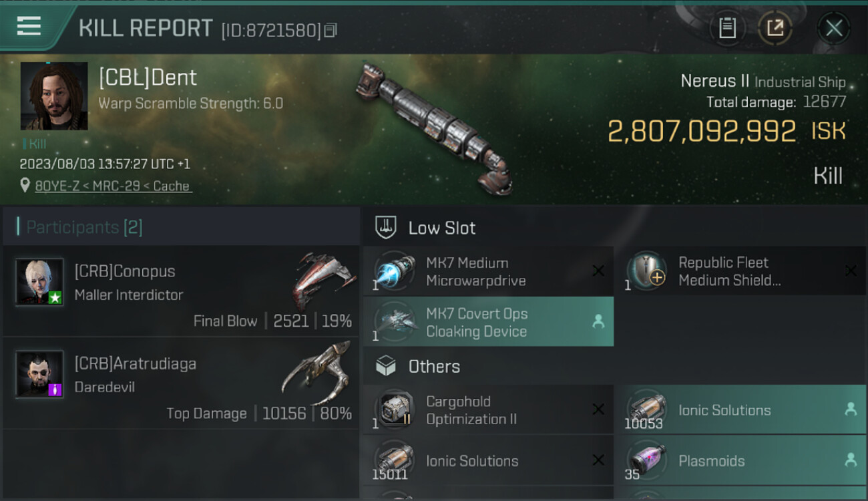Click the Low Slot section header
This screenshot has height=501, width=868.
click(441, 228)
